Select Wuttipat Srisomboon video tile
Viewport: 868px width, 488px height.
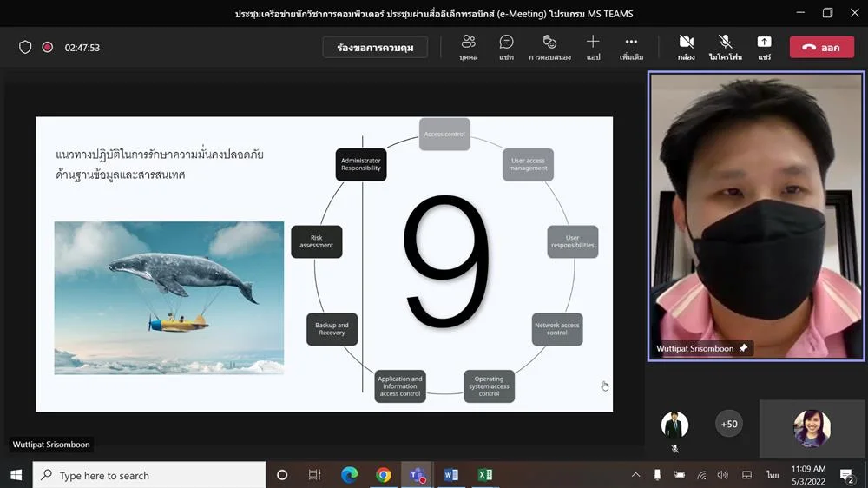click(x=756, y=216)
